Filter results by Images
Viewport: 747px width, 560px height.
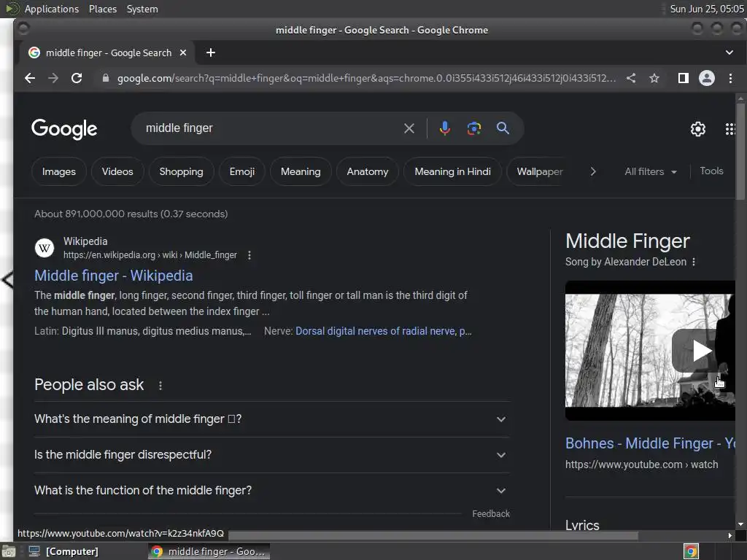tap(58, 171)
